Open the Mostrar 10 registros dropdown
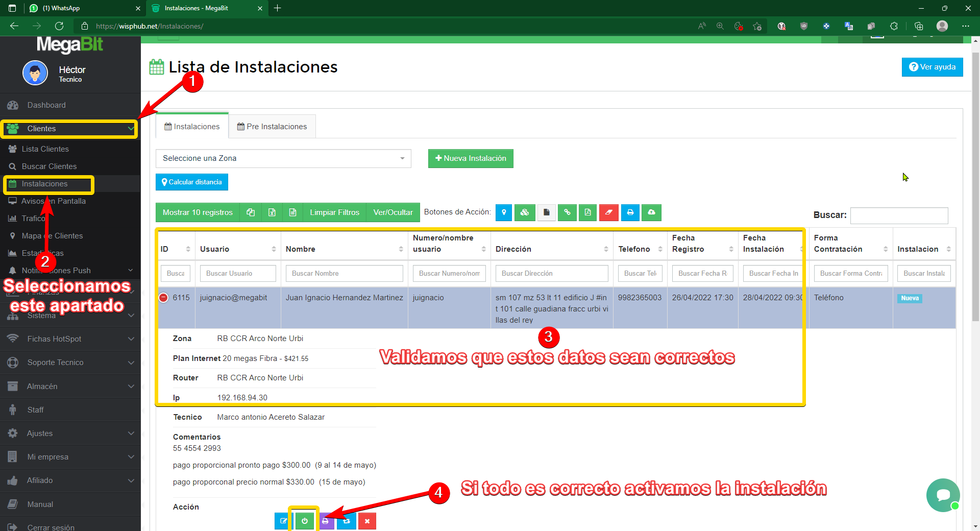Screen dimensions: 980x531 198,212
